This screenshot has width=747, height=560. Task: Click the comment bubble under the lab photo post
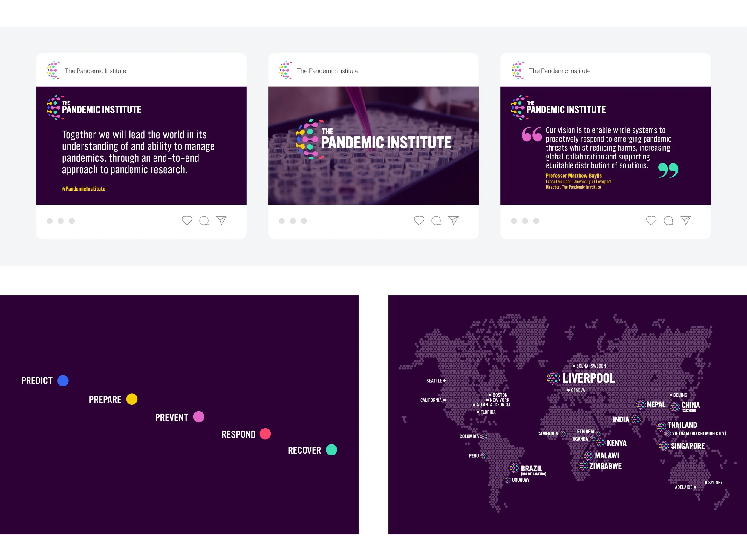pyautogui.click(x=436, y=220)
